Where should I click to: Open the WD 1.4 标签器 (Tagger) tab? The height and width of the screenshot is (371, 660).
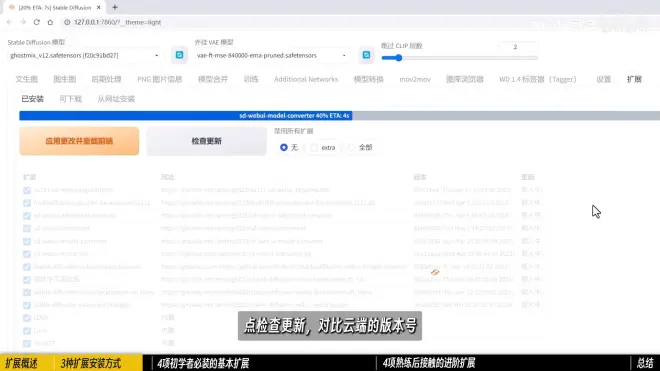[538, 79]
